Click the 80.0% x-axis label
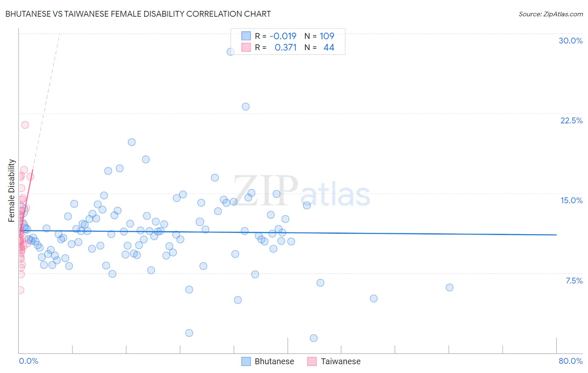Screen dimensions: 588x373 [x=570, y=361]
